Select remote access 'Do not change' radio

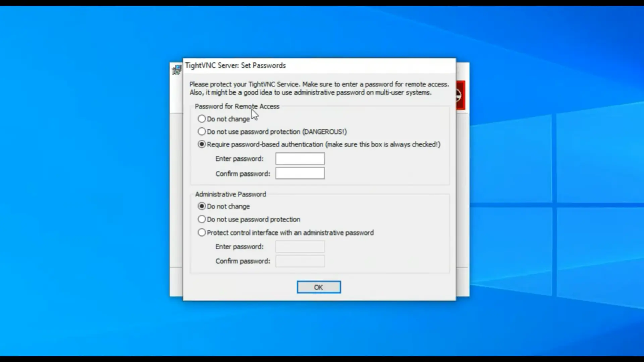[x=202, y=119]
